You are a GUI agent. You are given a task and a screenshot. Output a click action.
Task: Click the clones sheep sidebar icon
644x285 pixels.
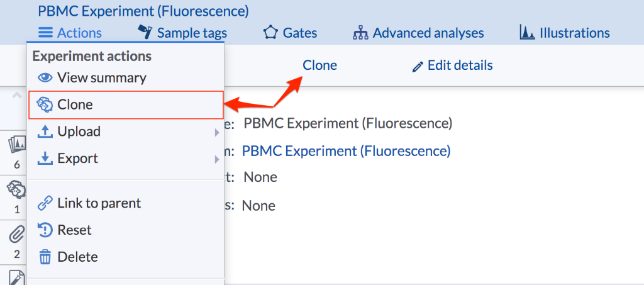[x=17, y=197]
